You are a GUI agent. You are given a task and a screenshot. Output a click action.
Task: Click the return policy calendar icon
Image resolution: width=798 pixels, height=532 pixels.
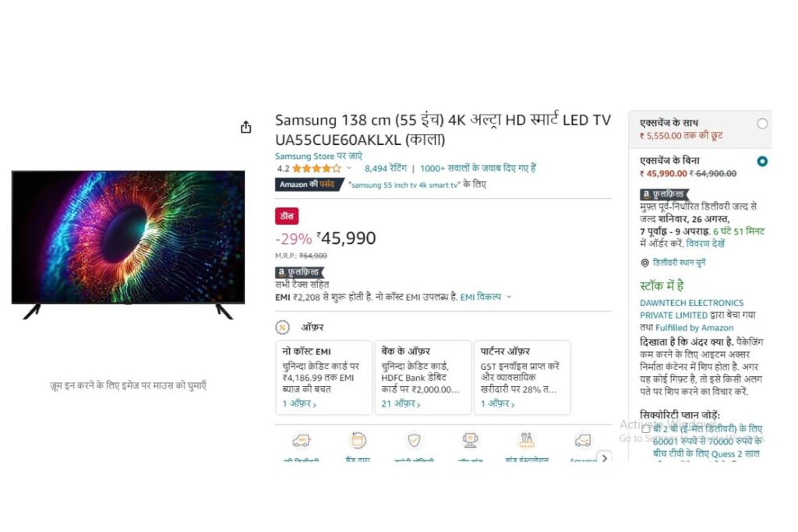click(x=358, y=439)
